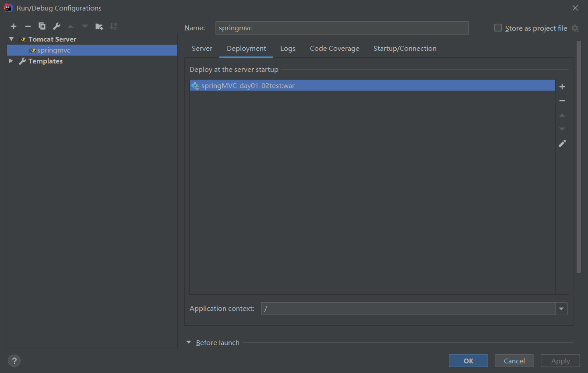Move artifact down in the deployment list

(x=562, y=129)
